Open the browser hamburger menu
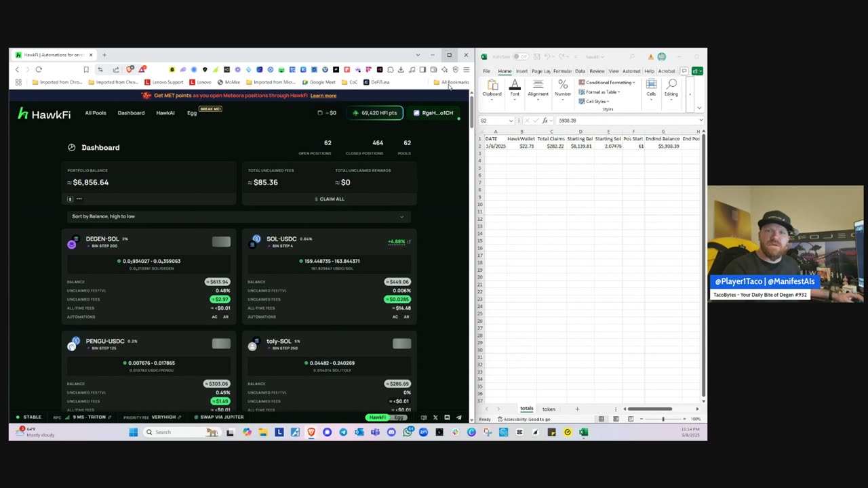The image size is (868, 488). (x=466, y=69)
